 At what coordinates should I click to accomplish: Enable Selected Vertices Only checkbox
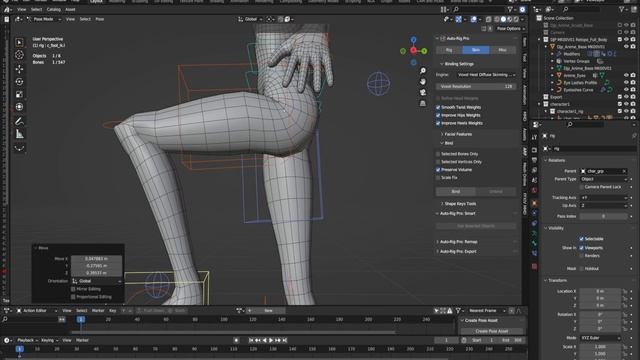pos(438,162)
